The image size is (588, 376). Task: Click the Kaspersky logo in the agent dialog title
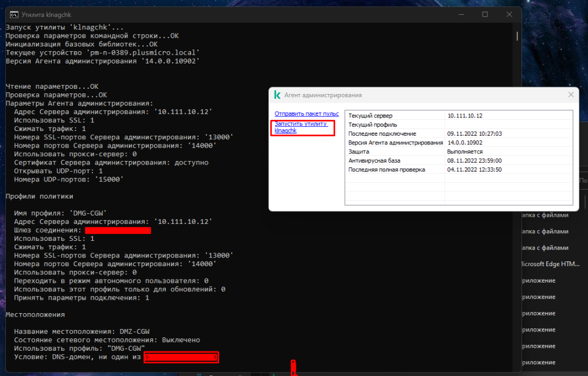(x=278, y=95)
